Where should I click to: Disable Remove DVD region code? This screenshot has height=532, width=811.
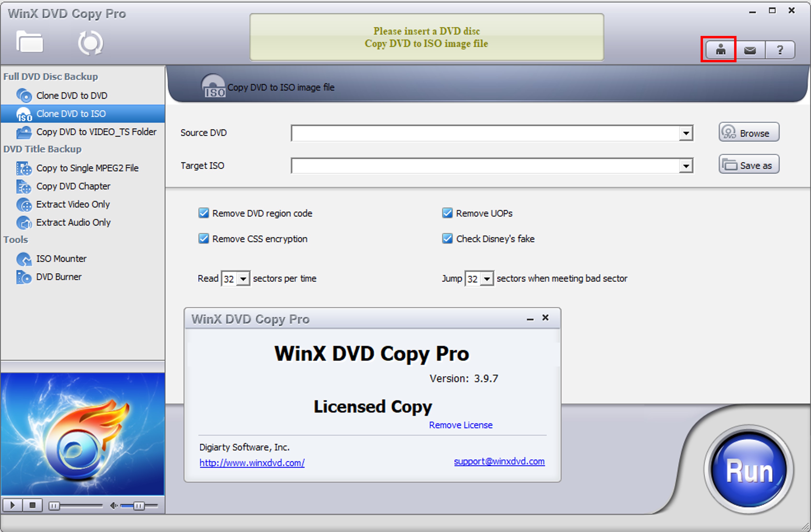point(203,213)
